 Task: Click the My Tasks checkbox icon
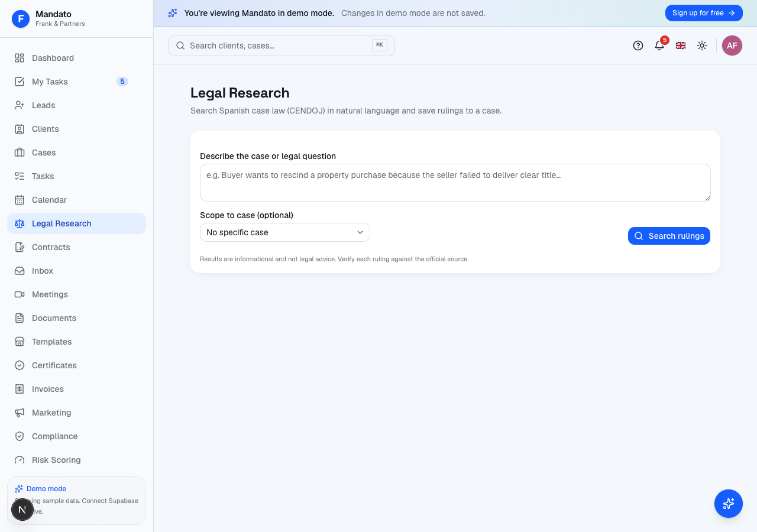point(20,82)
